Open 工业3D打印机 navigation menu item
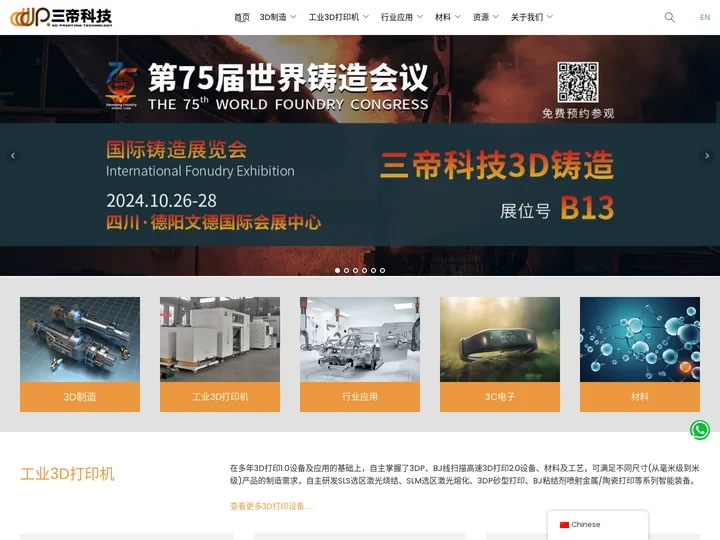 pos(334,17)
